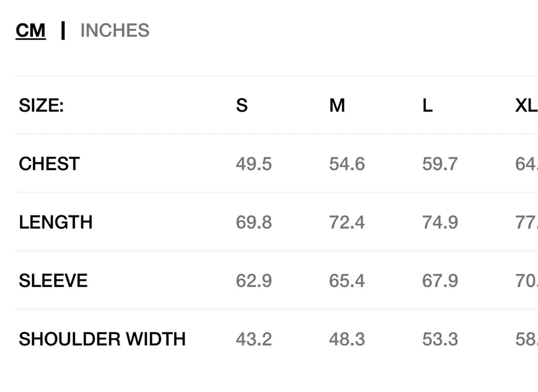Click the 62.9 sleeve value for S
Screen dimensions: 538x392
coord(254,281)
